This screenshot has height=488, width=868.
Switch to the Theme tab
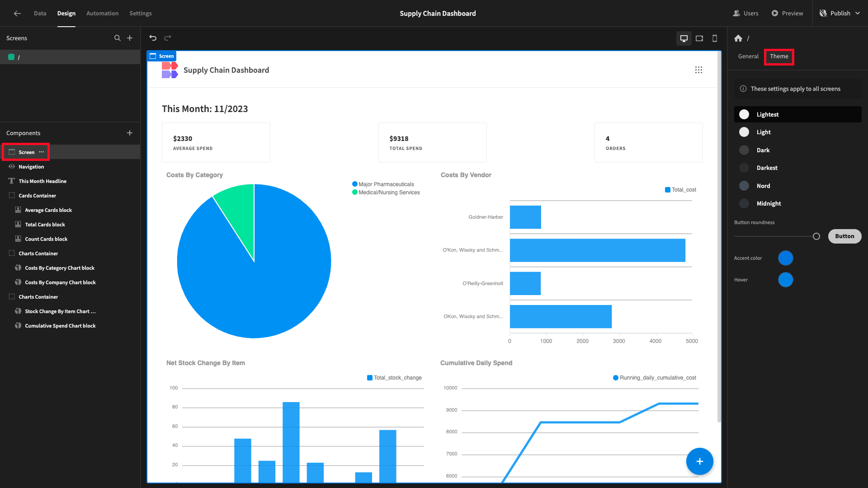coord(779,56)
